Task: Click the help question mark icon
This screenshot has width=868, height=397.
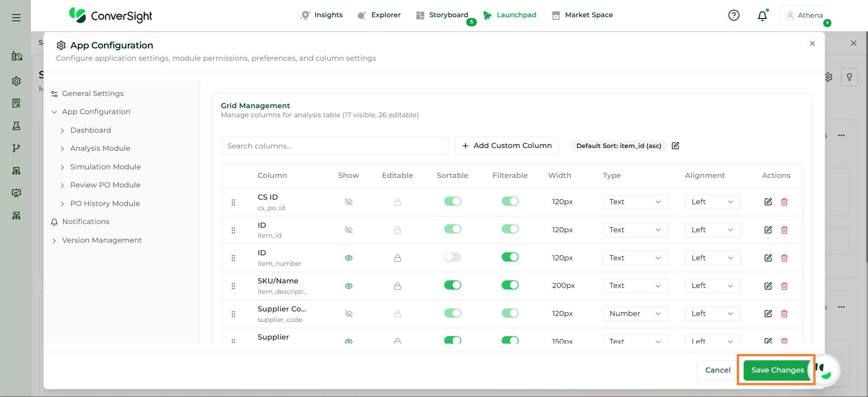Action: point(734,15)
